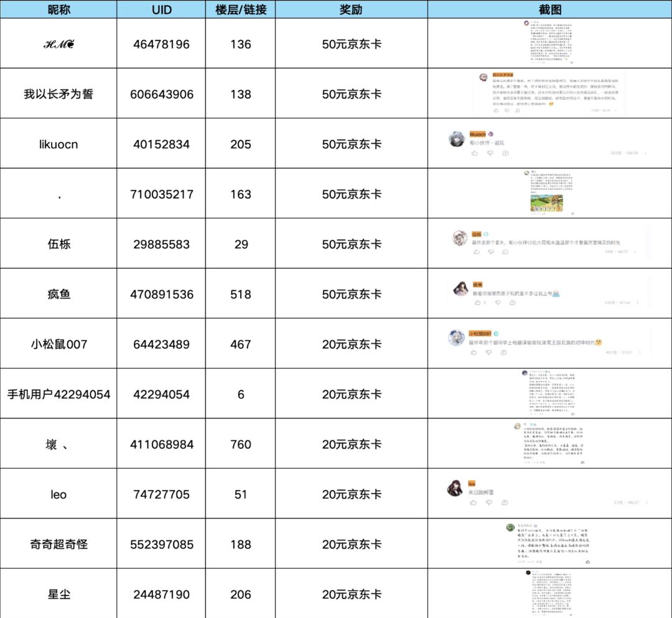Viewport: 672px width, 618px height.
Task: Select nickname 奇奇超奇怪
Action: [x=58, y=545]
